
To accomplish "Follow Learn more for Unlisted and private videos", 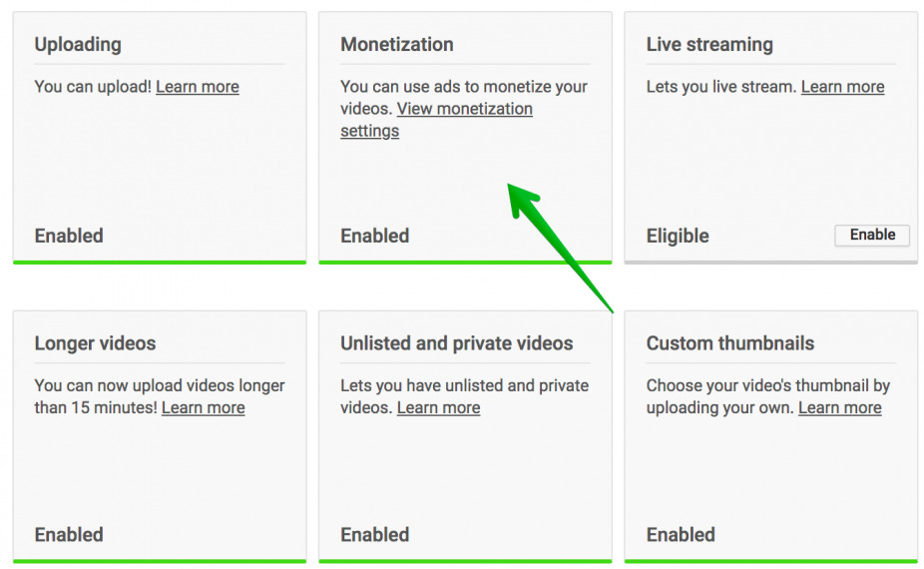I will 438,407.
